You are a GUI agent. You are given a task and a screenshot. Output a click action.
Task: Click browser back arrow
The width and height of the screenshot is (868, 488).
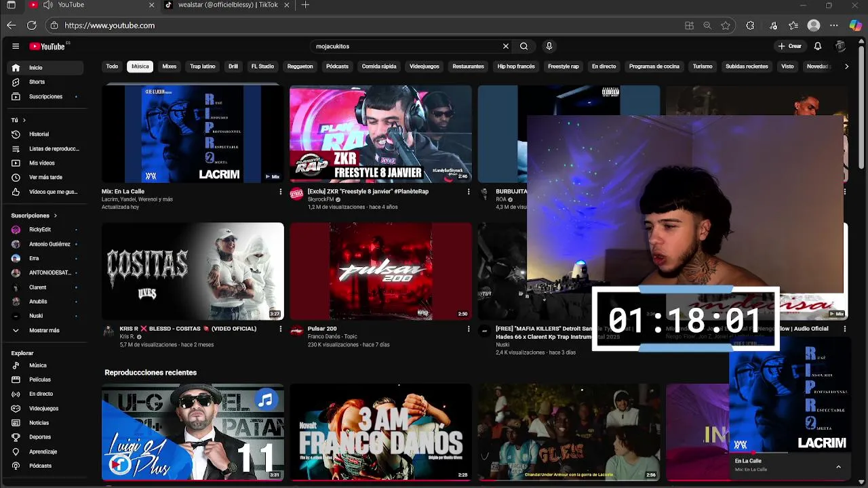click(x=12, y=25)
